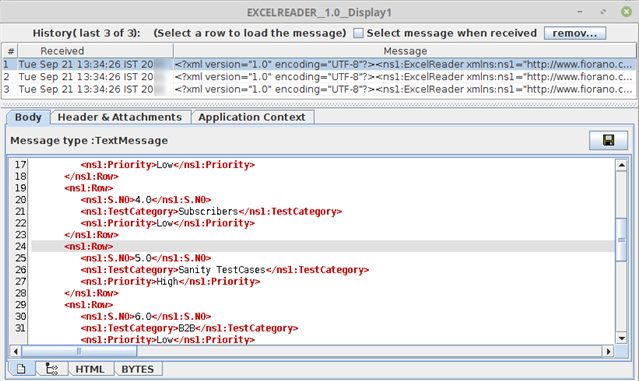Open the Header & Attachments tab

pos(120,117)
